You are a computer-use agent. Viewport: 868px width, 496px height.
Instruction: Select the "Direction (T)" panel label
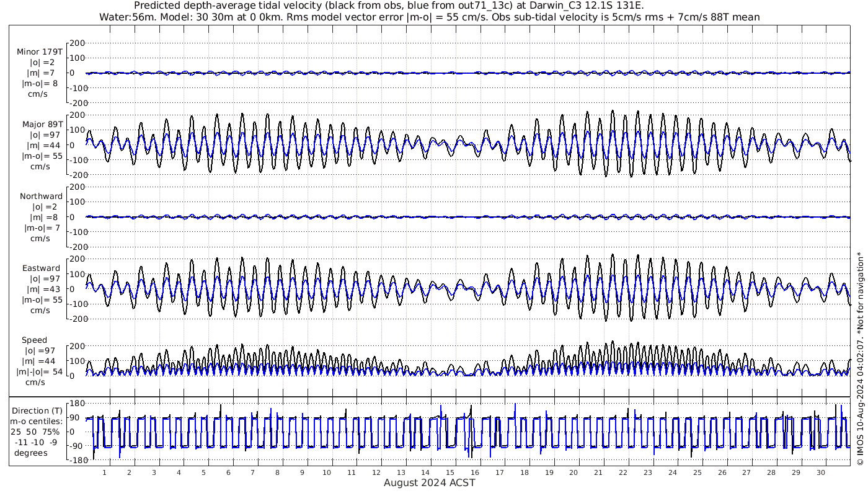pyautogui.click(x=38, y=410)
